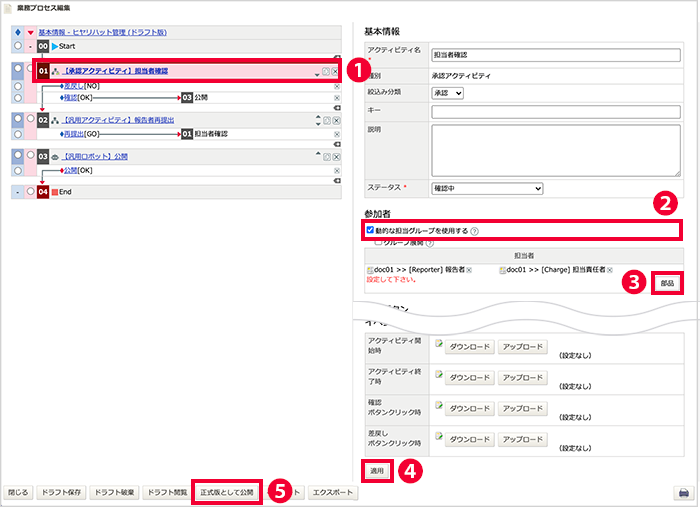700x507 pixels.
Task: Click the 正式版として公開 button
Action: click(227, 492)
